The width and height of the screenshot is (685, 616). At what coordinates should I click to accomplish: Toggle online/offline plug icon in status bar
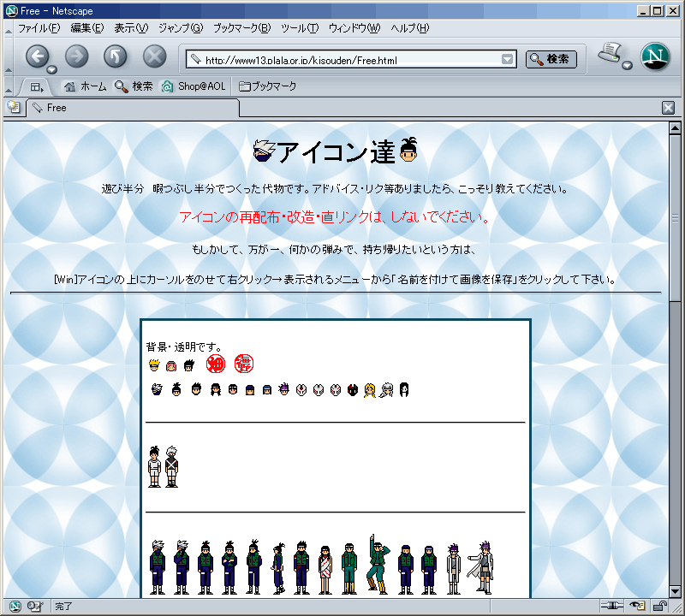click(x=611, y=606)
